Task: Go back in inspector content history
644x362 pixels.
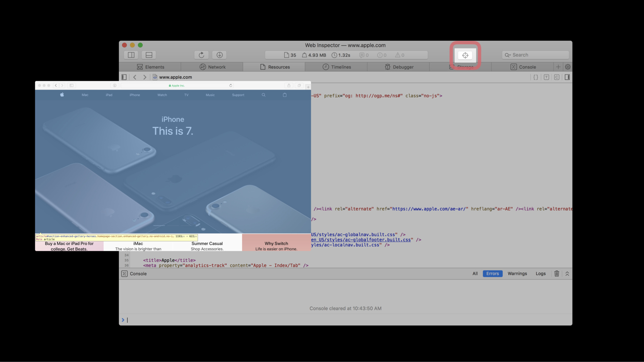Action: (135, 77)
